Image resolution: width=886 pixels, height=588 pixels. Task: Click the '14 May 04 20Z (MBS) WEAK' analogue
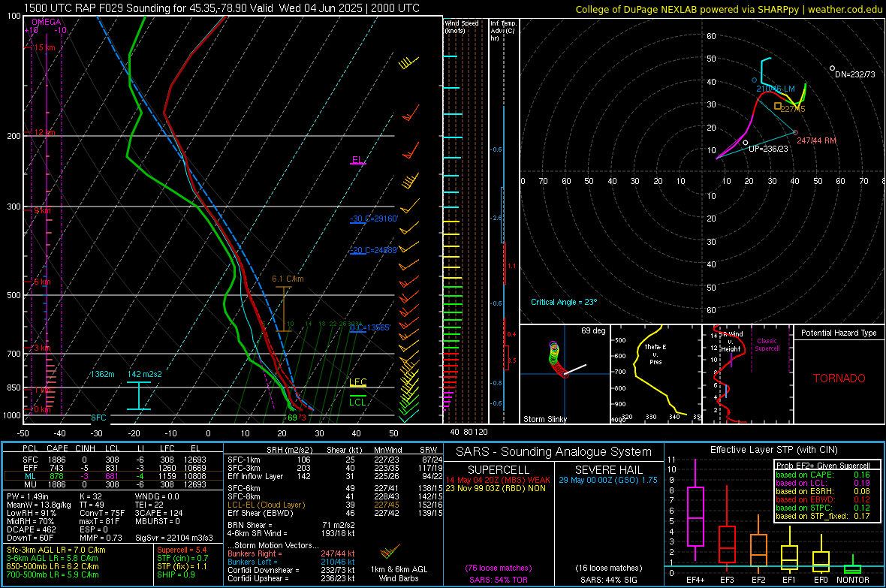tap(498, 480)
